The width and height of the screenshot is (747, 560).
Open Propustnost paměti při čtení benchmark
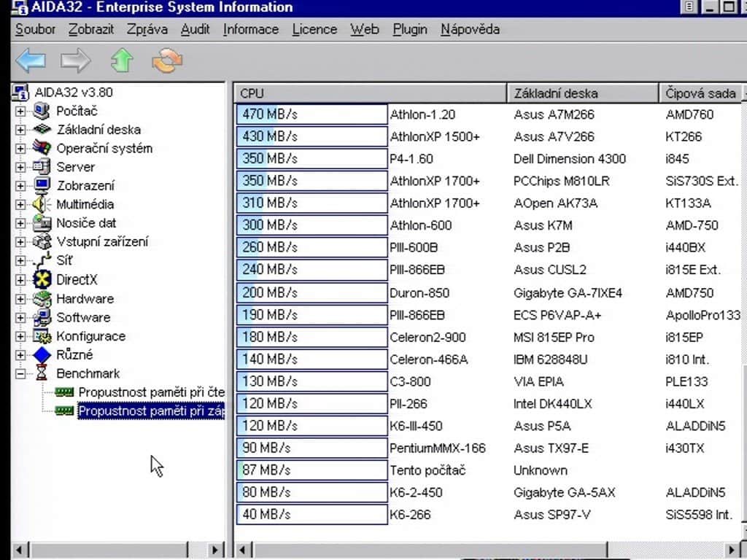(152, 392)
